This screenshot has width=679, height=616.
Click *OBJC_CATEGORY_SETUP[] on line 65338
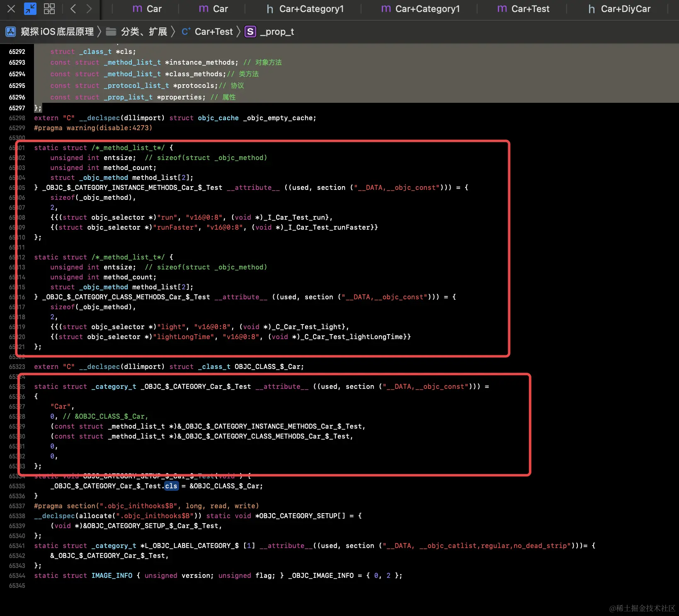[x=300, y=516]
